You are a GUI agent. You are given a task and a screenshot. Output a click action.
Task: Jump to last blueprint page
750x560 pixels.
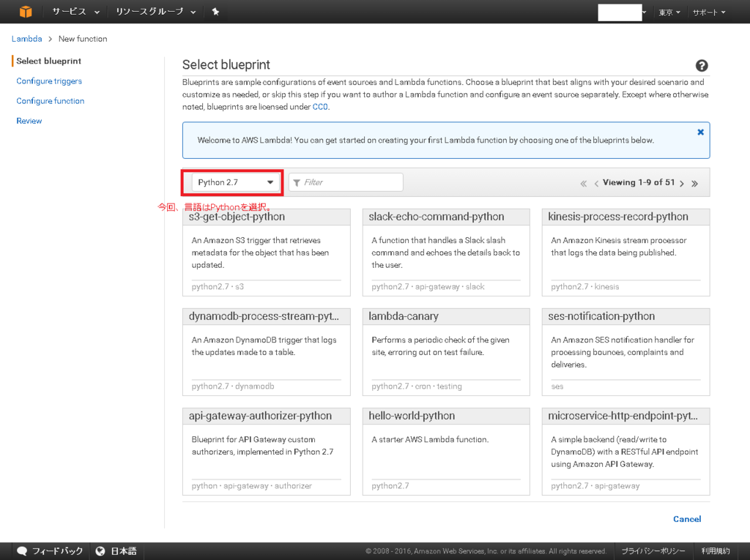(694, 183)
